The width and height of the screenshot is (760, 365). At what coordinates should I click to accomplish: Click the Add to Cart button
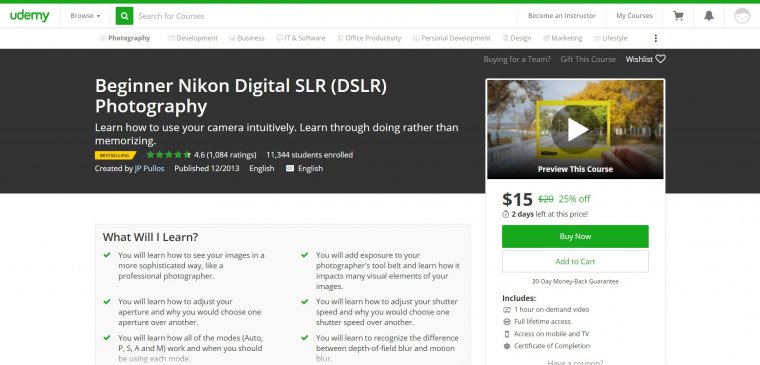click(x=575, y=261)
